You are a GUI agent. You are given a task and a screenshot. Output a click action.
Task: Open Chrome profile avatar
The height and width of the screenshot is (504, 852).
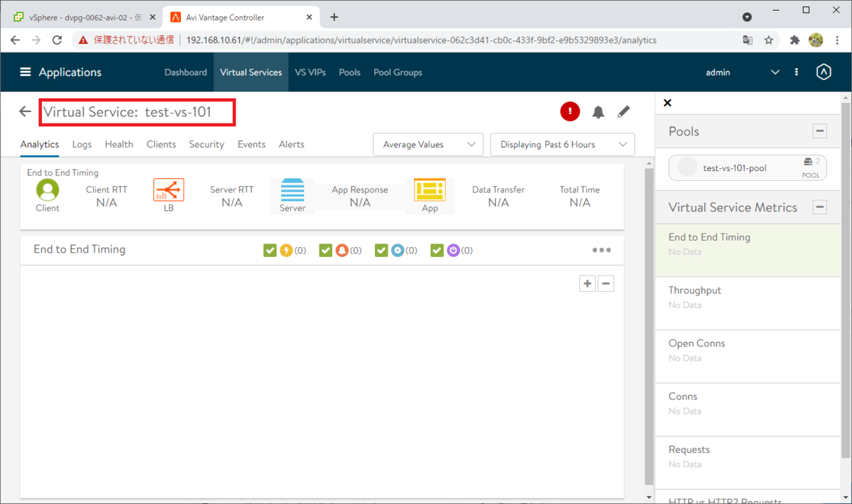tap(816, 40)
